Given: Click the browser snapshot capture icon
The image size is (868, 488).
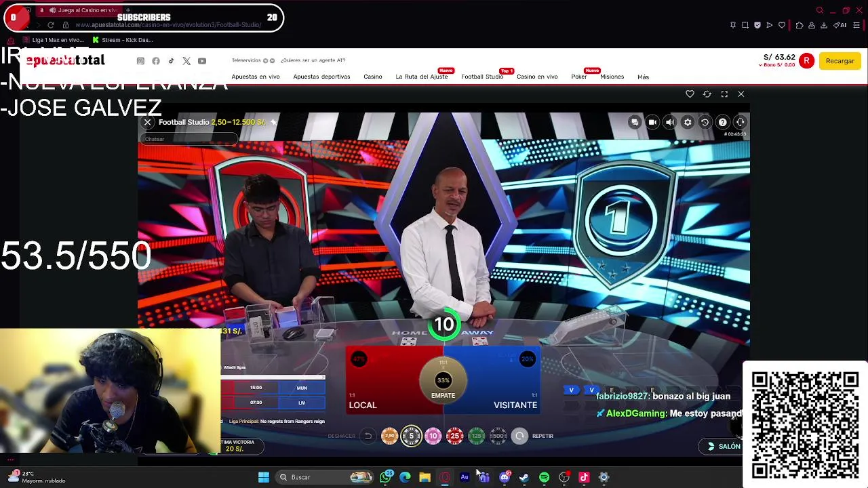Looking at the screenshot, I should pyautogui.click(x=745, y=25).
